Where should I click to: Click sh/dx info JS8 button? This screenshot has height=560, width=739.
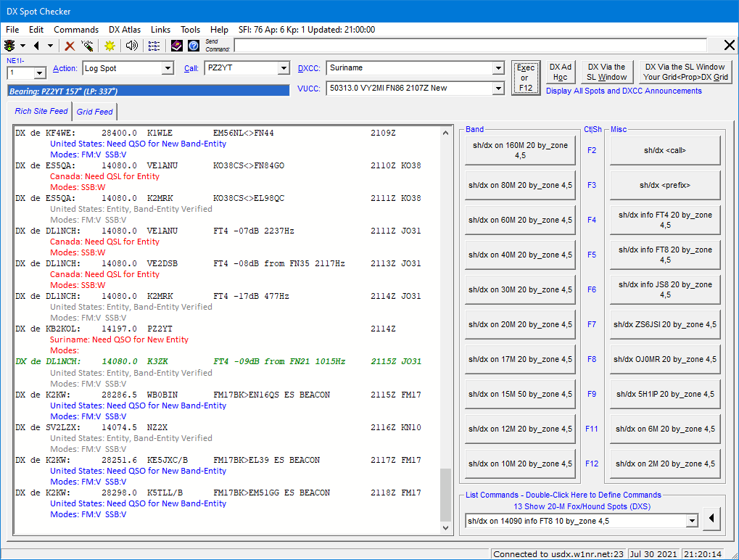[x=665, y=290]
